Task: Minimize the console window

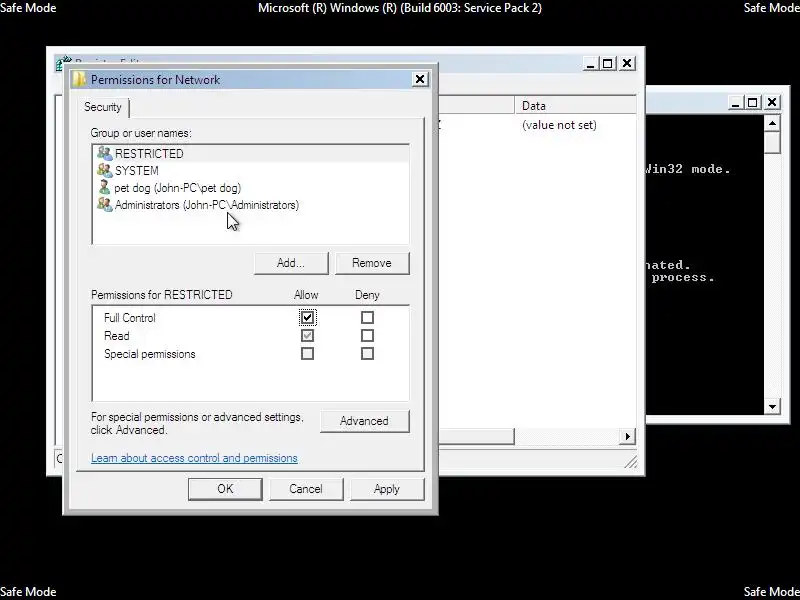Action: pos(735,103)
